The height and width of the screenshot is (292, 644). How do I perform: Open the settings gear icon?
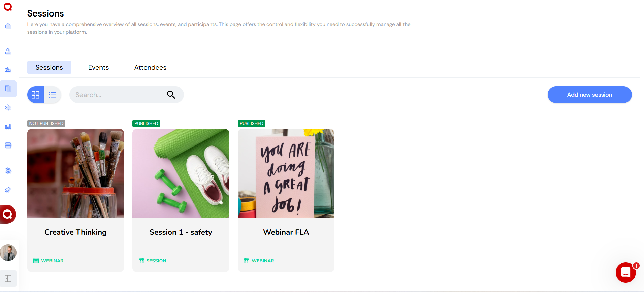pos(8,171)
